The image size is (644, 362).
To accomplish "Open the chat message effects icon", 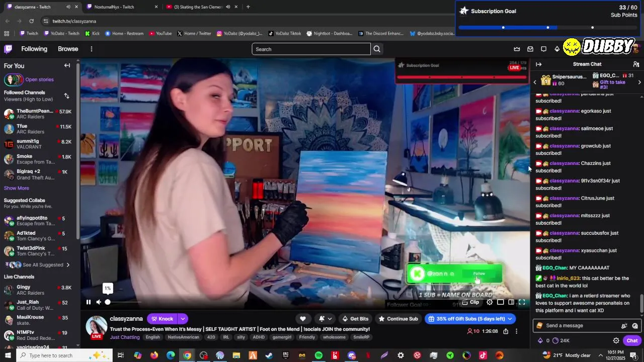I will pos(624,326).
